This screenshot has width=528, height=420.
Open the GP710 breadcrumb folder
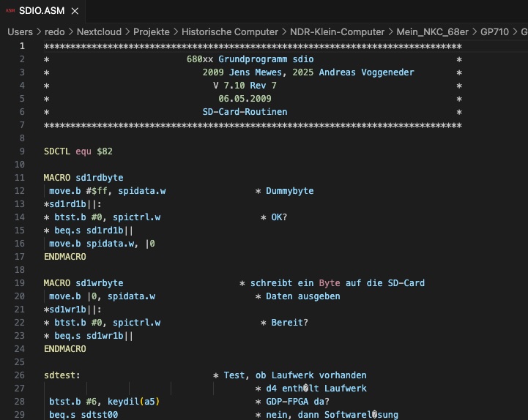[494, 31]
